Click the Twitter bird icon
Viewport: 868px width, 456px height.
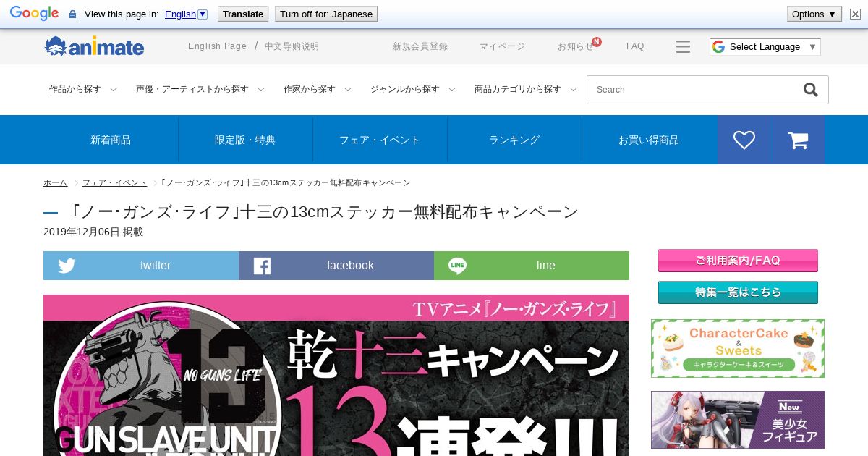[x=67, y=266]
